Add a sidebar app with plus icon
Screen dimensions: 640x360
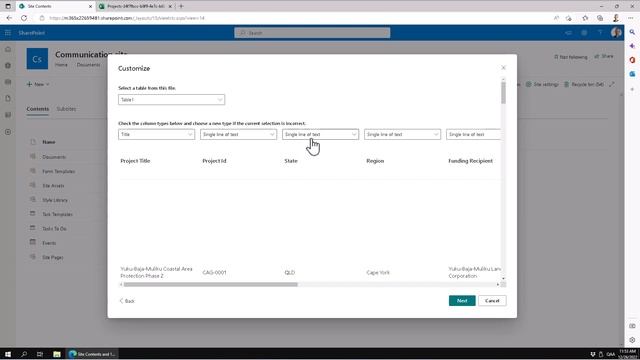click(x=632, y=89)
